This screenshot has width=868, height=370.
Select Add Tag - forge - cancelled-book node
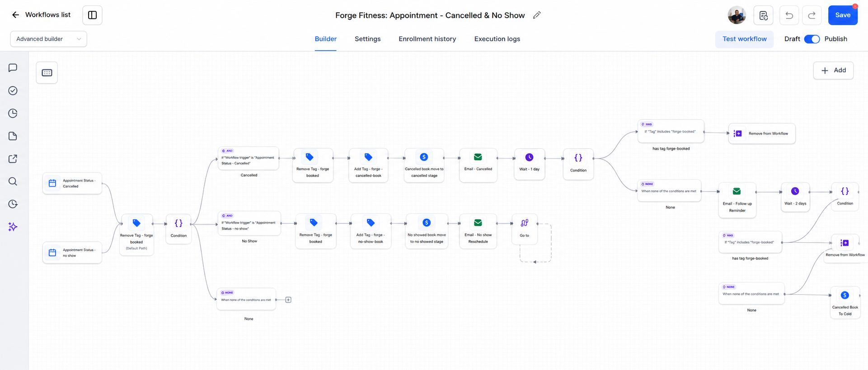[x=368, y=165]
